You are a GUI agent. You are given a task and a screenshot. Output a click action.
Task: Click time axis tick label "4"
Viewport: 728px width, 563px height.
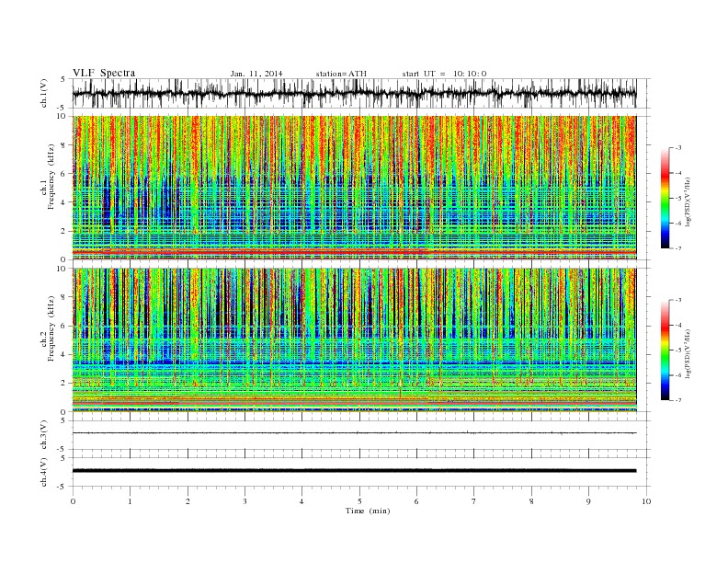point(301,501)
